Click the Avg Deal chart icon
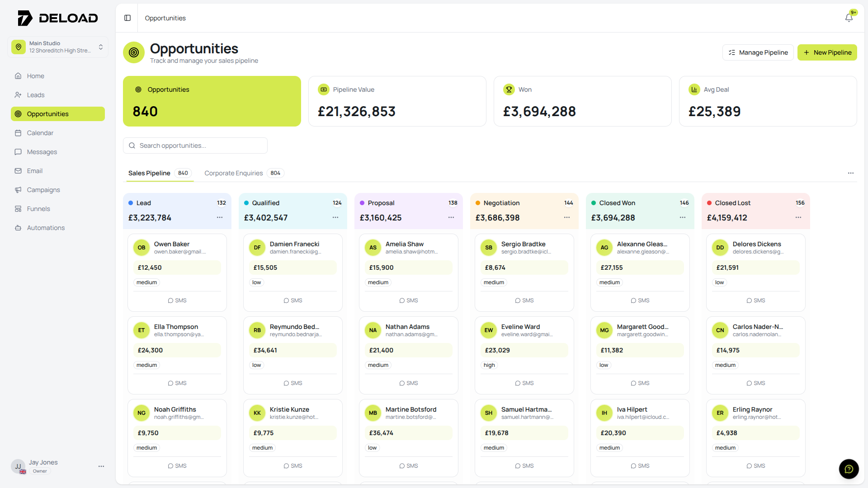 [694, 89]
